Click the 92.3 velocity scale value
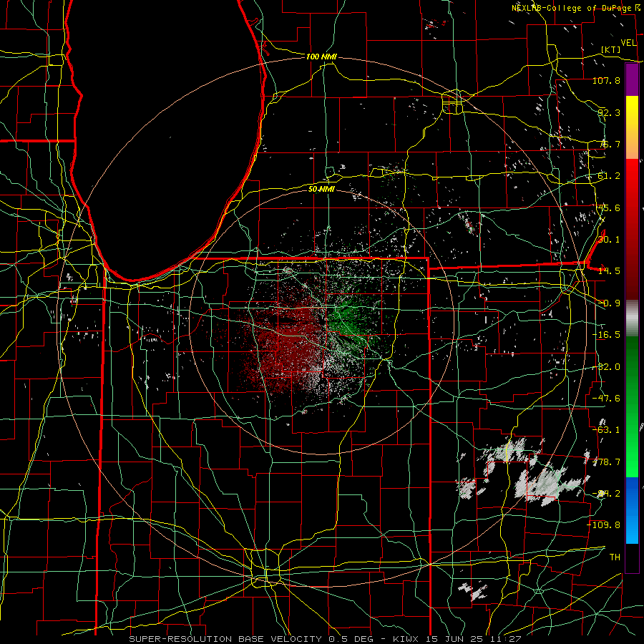The width and height of the screenshot is (644, 644). coord(609,112)
